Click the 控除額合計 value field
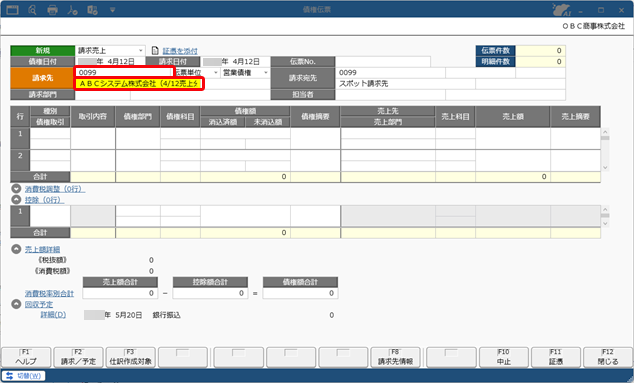This screenshot has width=634, height=383. (210, 293)
